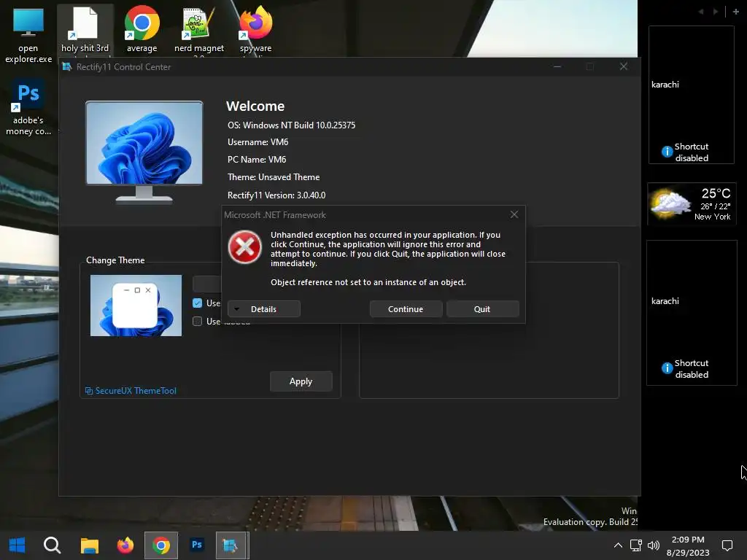The width and height of the screenshot is (747, 560).
Task: Open the SecureUX ThemeTool link
Action: (131, 391)
